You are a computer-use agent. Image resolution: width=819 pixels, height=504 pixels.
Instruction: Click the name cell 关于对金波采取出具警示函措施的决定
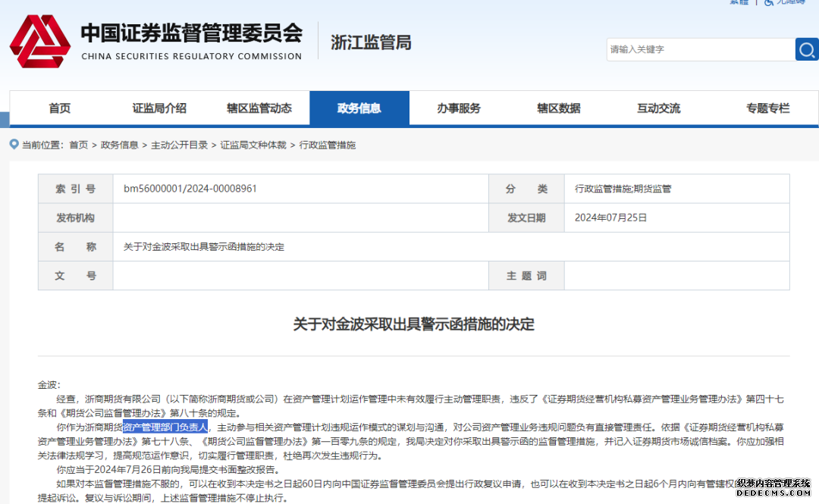coord(204,247)
